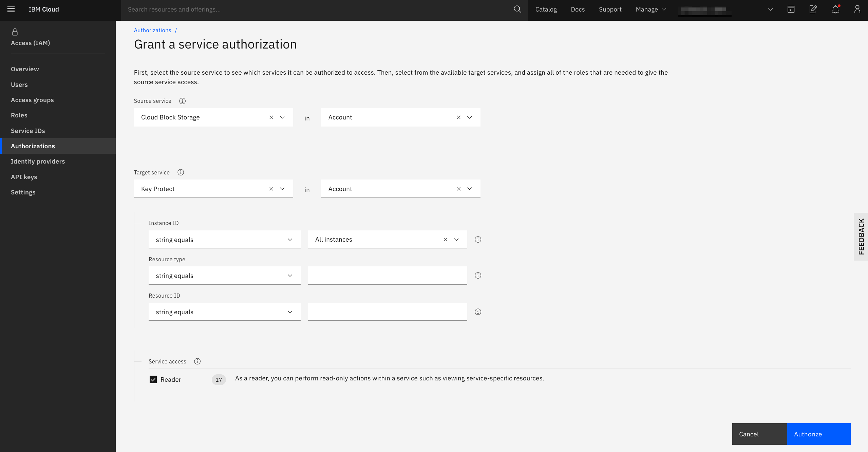The height and width of the screenshot is (452, 868).
Task: Uncheck the Reader role checkbox
Action: [153, 379]
